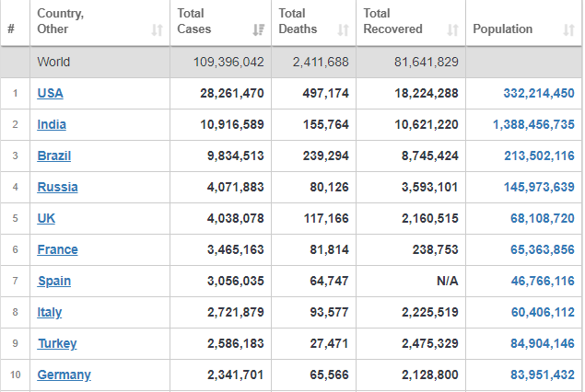Sort table by Total Cases icon

(258, 29)
